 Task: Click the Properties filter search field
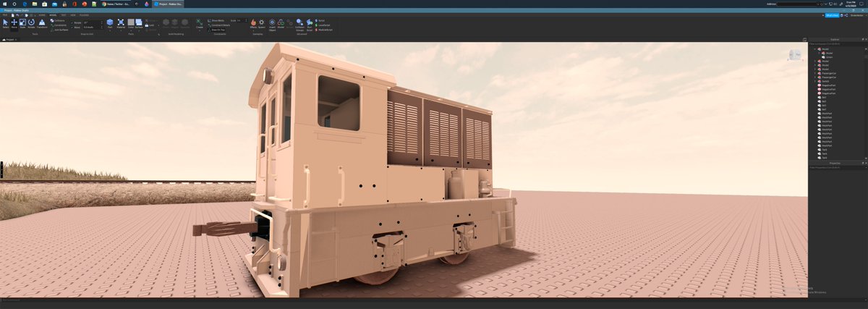(838, 168)
